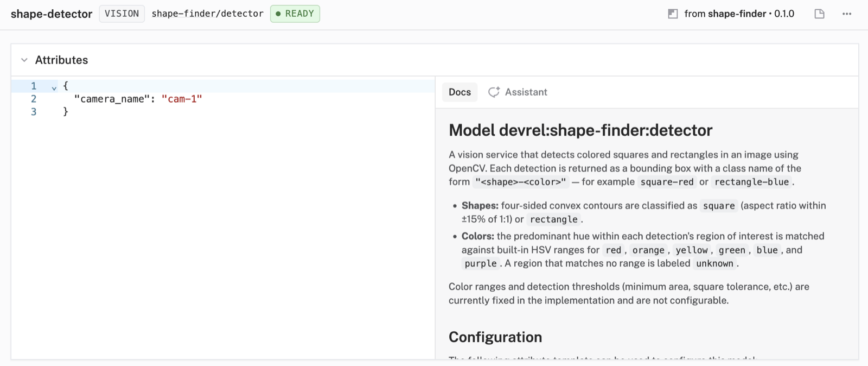Click the READY status badge
This screenshot has width=868, height=366.
pyautogui.click(x=295, y=14)
